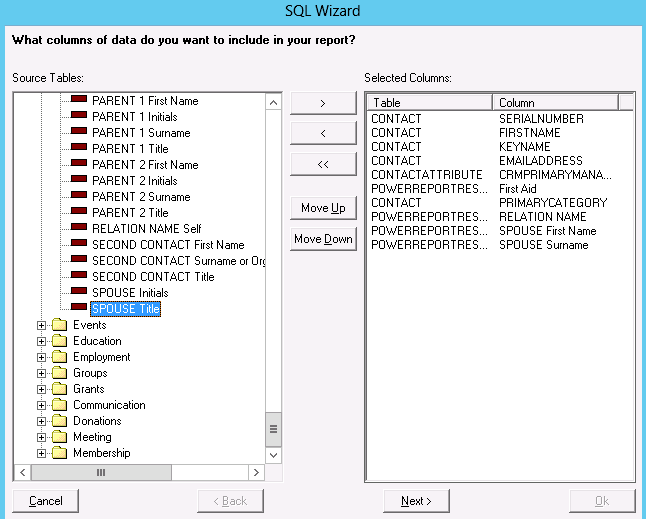Click the Donations folder icon
Screen dimensions: 646x519
[59, 421]
